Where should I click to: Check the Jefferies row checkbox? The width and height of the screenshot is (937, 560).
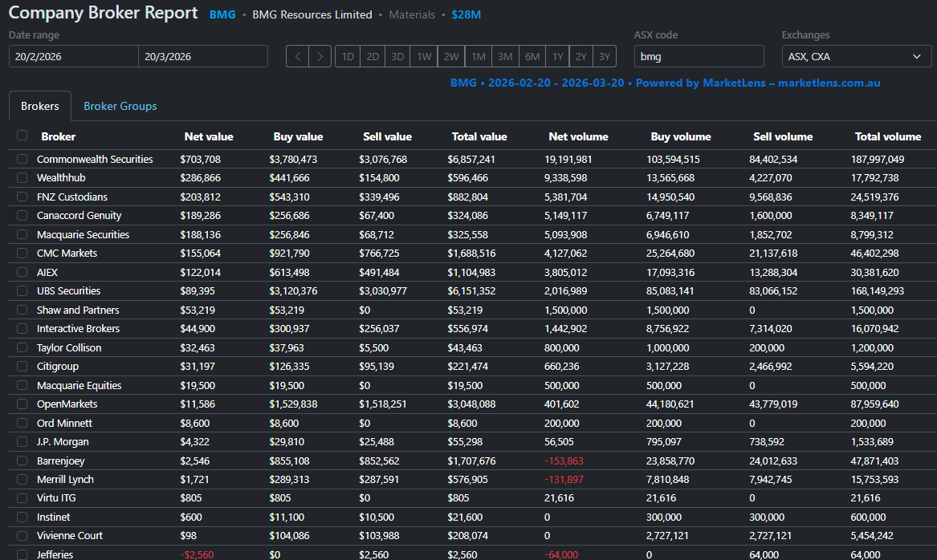click(22, 554)
